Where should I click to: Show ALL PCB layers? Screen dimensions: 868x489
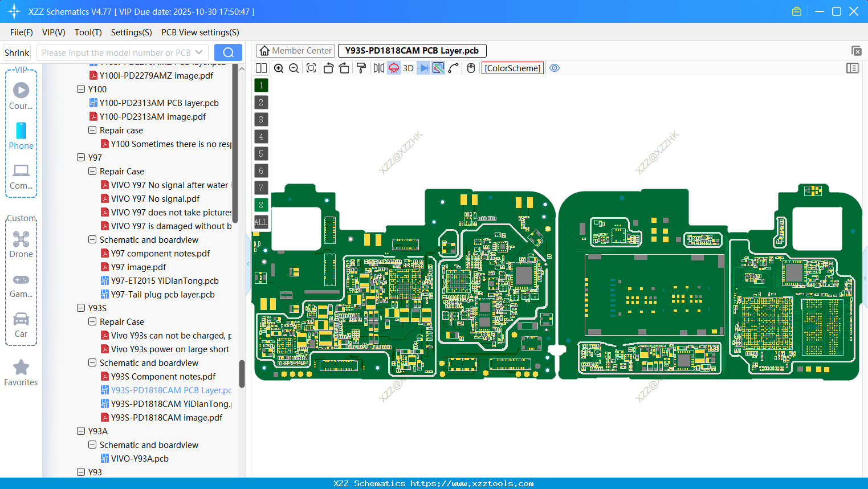coord(260,222)
